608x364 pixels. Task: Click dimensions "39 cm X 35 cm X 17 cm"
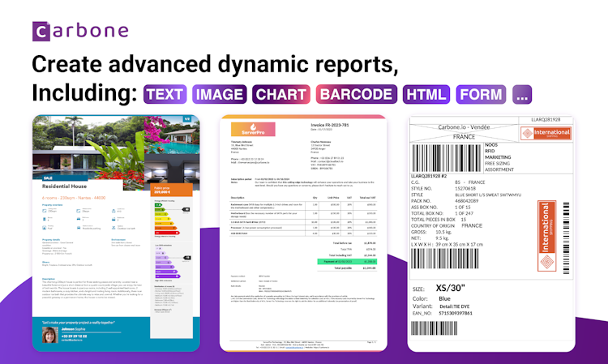coord(459,244)
